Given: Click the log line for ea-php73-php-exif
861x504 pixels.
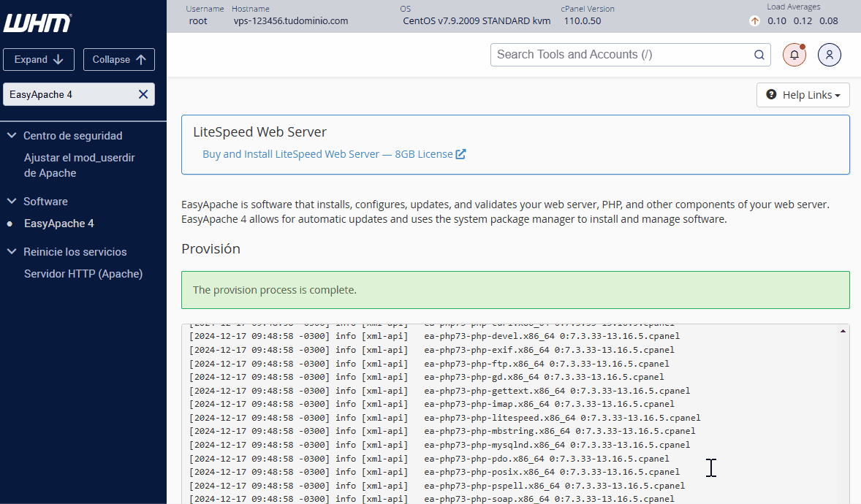Looking at the screenshot, I should [x=432, y=350].
